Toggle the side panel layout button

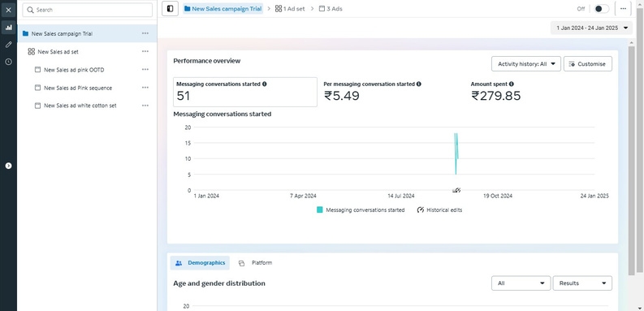tap(170, 8)
